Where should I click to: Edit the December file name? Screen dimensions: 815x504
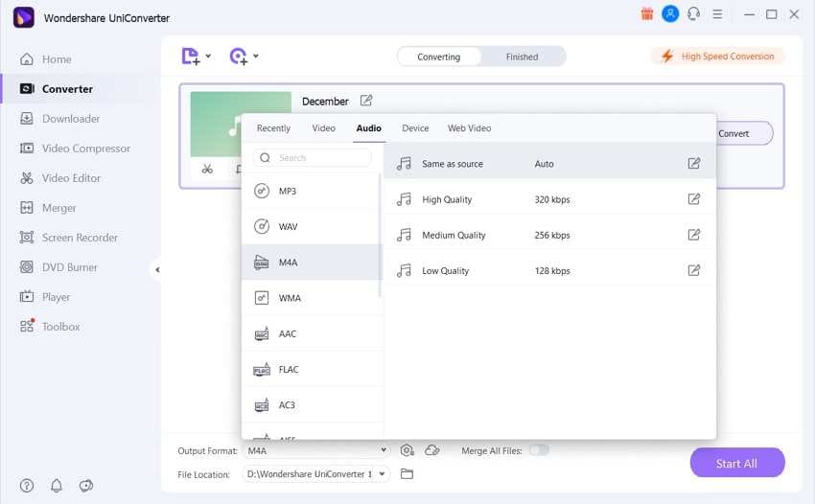[x=366, y=101]
